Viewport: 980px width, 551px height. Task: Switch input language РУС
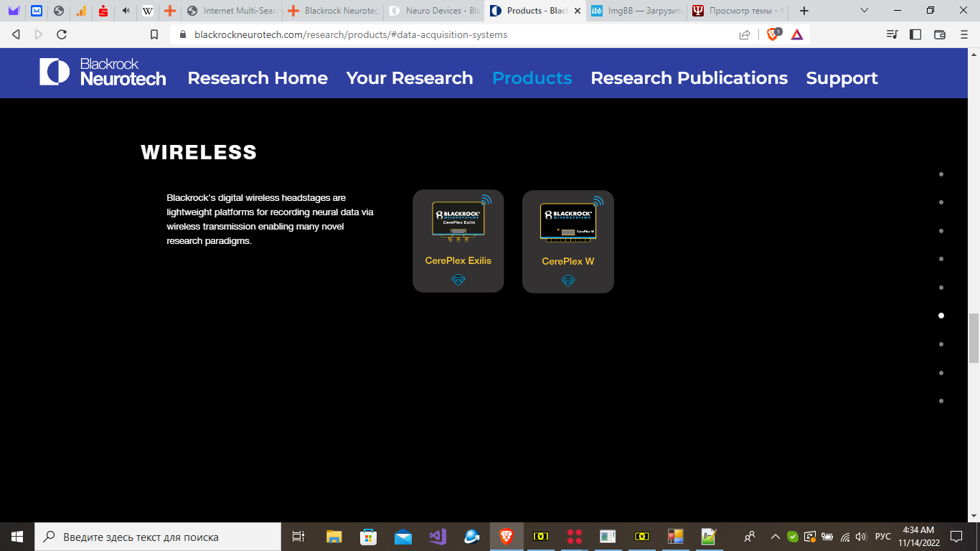pyautogui.click(x=883, y=537)
